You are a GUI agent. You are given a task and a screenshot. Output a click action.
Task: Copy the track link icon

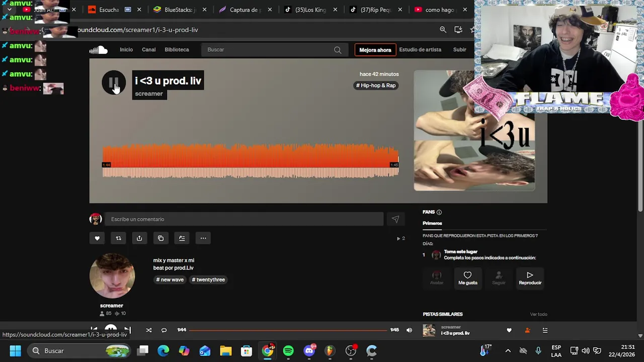160,238
